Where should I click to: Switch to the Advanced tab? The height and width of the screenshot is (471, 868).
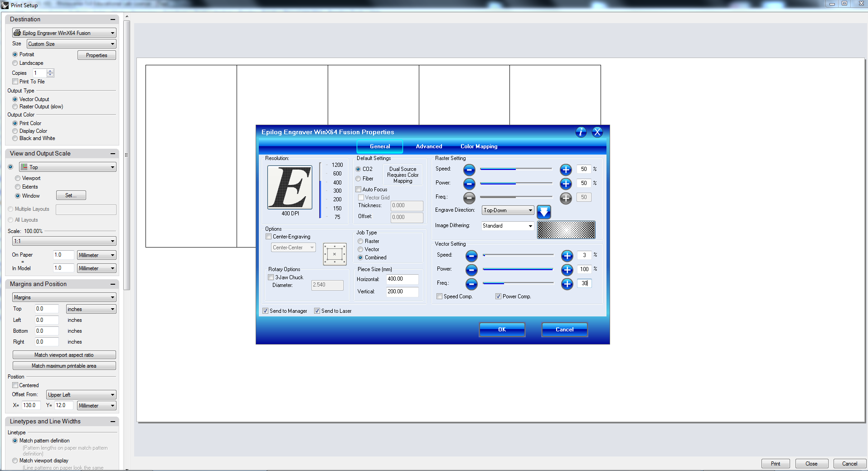(429, 146)
